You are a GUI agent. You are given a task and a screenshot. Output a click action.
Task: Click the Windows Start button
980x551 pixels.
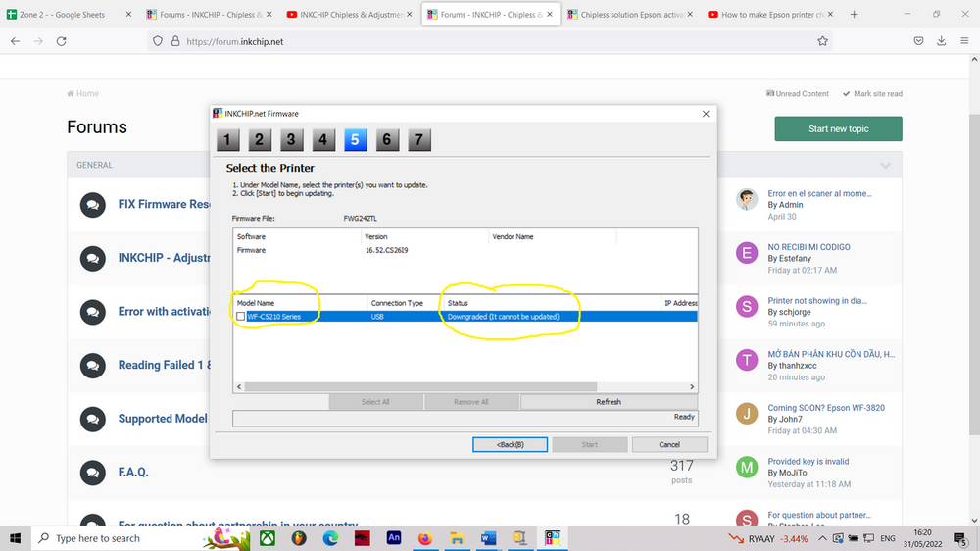pyautogui.click(x=15, y=538)
